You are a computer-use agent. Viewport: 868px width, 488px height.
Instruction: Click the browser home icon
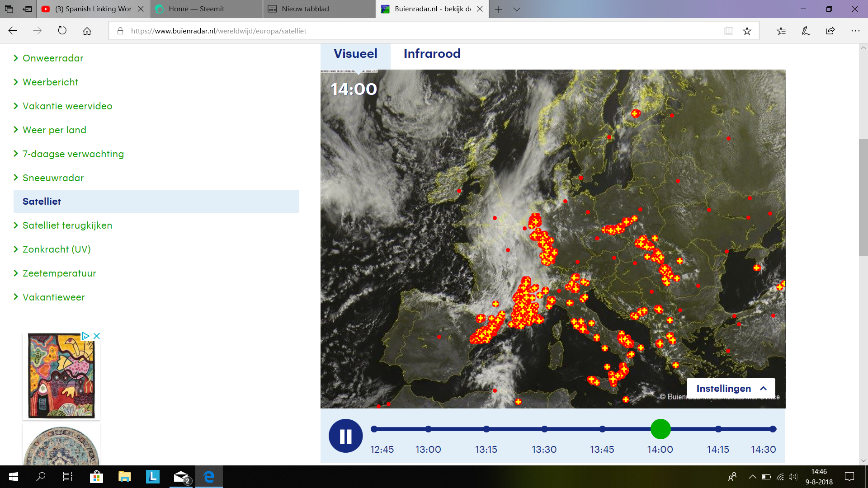point(87,31)
